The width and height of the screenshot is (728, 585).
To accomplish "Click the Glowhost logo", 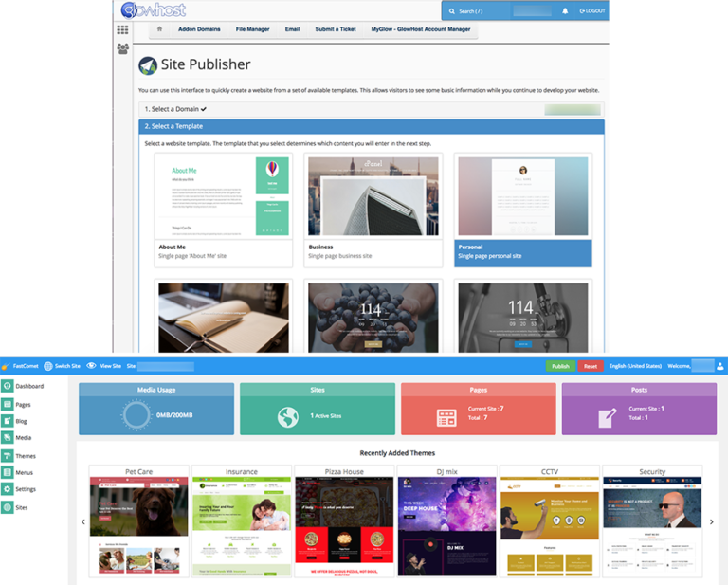I will tap(154, 10).
